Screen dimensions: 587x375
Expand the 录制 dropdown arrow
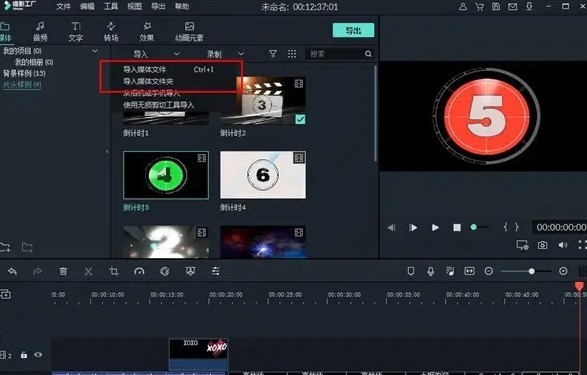point(241,54)
